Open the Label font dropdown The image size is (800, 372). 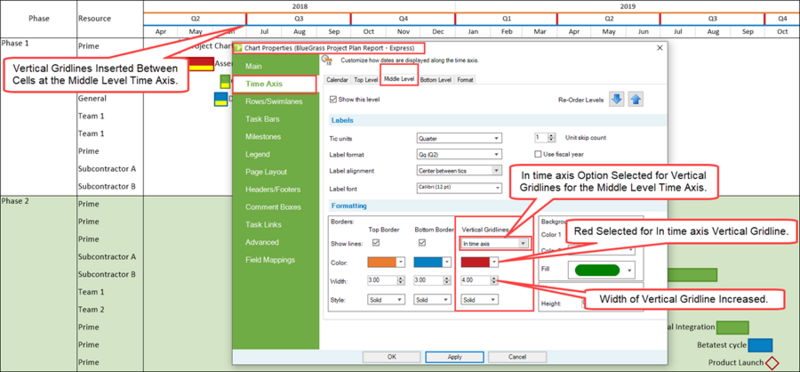(x=459, y=188)
